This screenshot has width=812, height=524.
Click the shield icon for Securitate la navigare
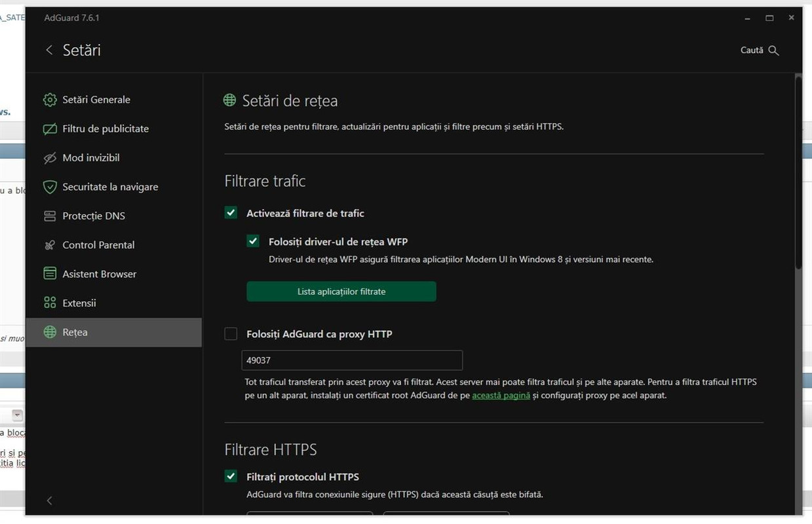tap(50, 187)
